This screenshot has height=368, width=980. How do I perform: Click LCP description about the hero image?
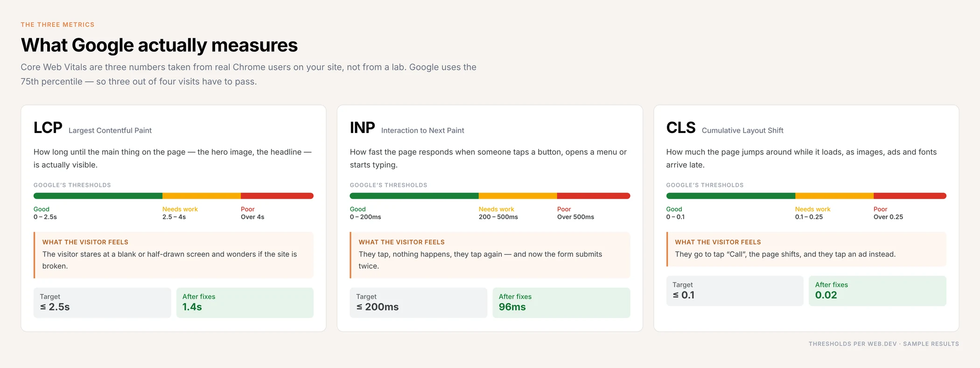click(173, 158)
